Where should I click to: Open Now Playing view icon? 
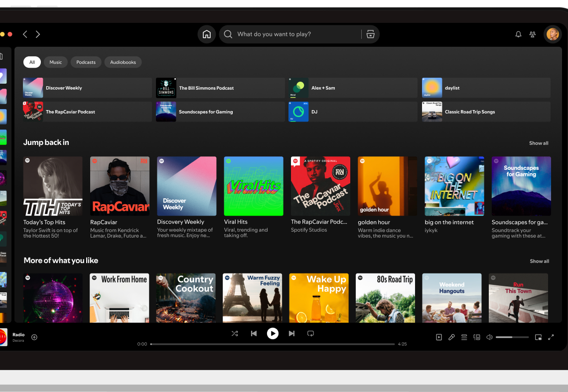click(x=438, y=337)
